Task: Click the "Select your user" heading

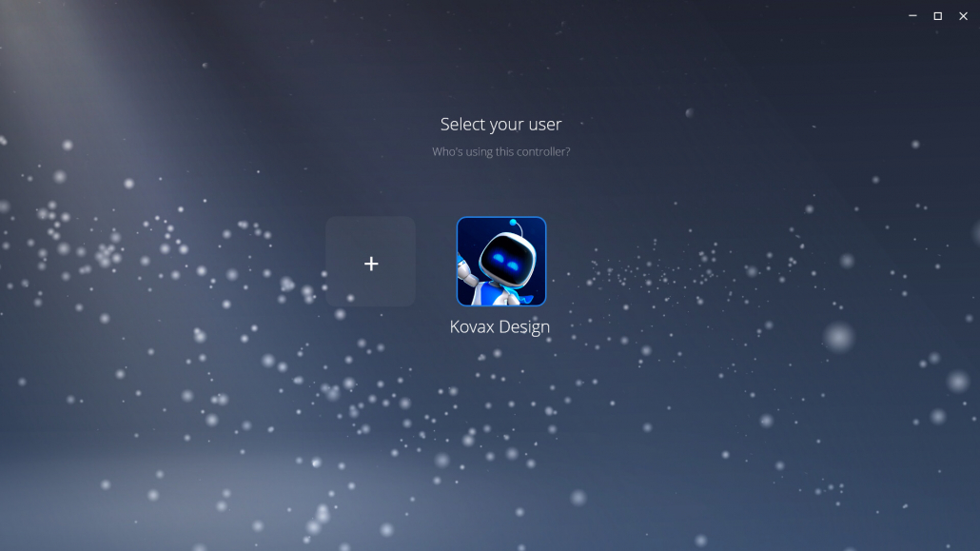Action: (x=500, y=124)
